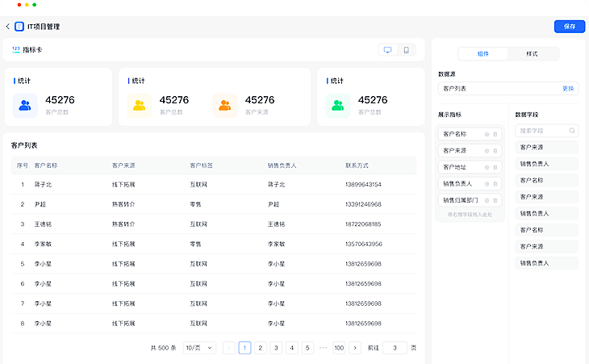Open settings for 销售负责人 indicator

tap(487, 184)
